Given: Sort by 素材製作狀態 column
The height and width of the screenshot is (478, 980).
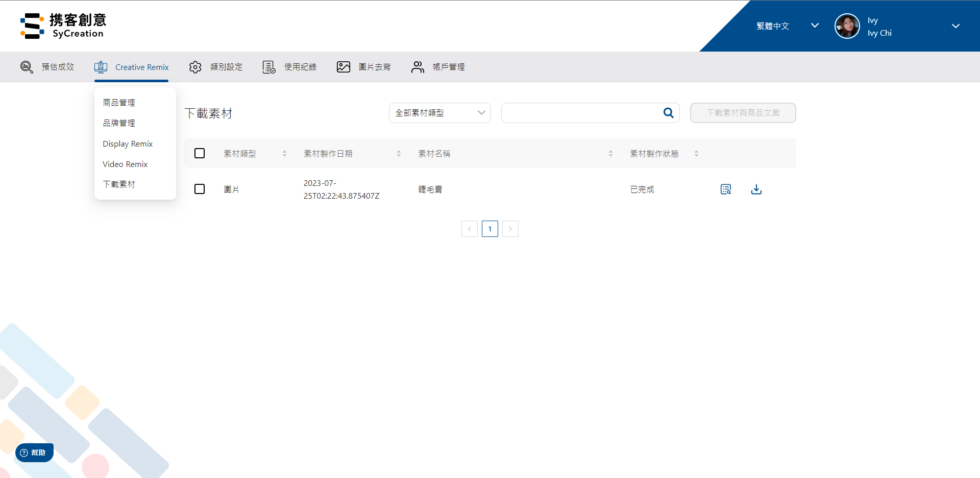Looking at the screenshot, I should (696, 153).
